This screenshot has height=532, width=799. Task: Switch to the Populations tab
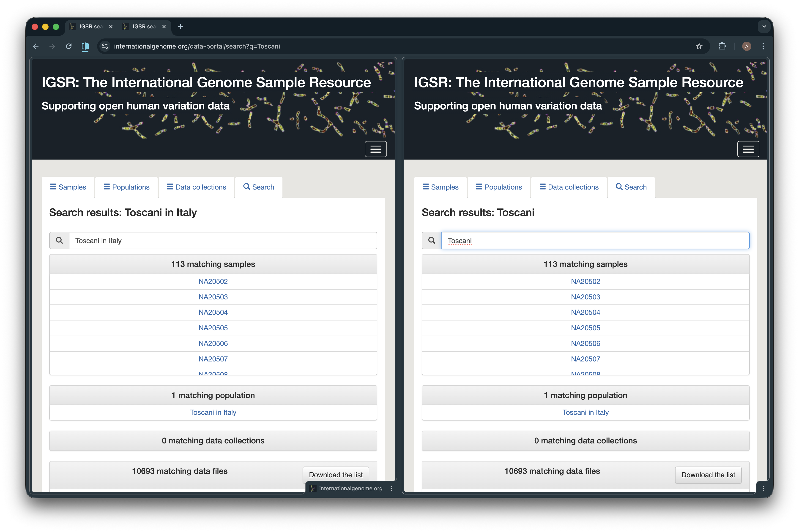click(126, 187)
